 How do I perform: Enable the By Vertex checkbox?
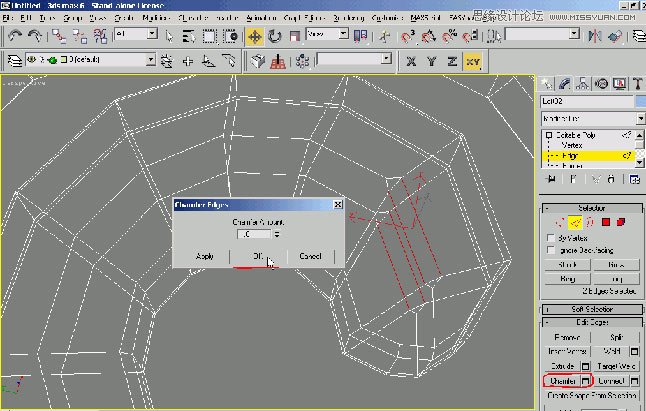(x=552, y=238)
